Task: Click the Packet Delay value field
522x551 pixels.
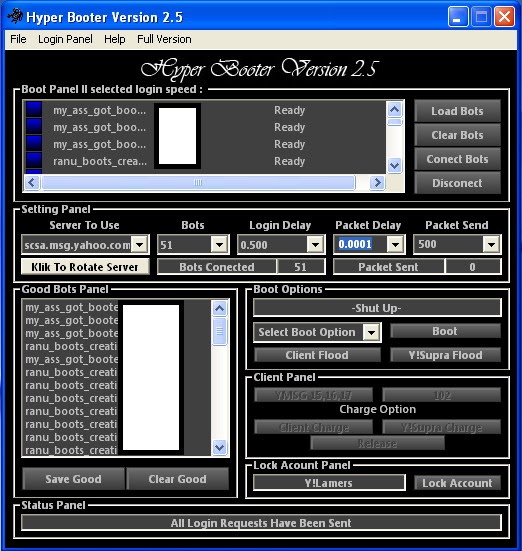Action: click(x=360, y=244)
